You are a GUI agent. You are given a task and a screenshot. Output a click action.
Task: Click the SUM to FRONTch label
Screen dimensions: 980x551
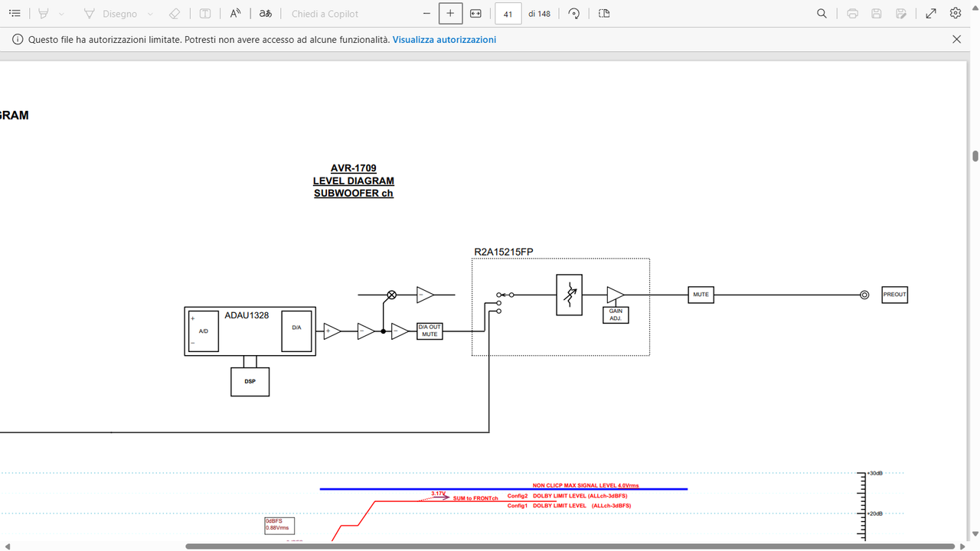[x=475, y=498]
